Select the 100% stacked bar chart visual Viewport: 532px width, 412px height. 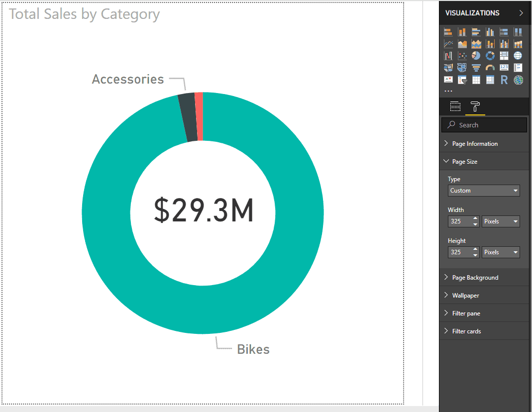tap(504, 32)
